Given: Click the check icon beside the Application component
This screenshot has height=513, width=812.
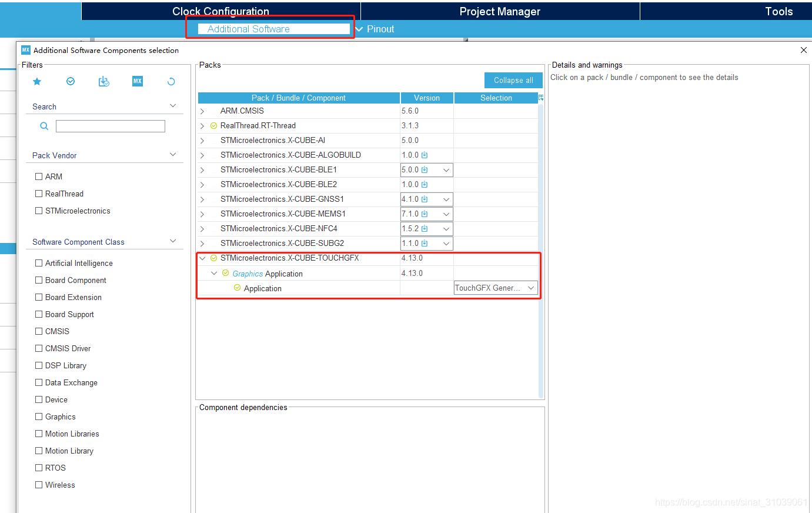Looking at the screenshot, I should [x=237, y=288].
